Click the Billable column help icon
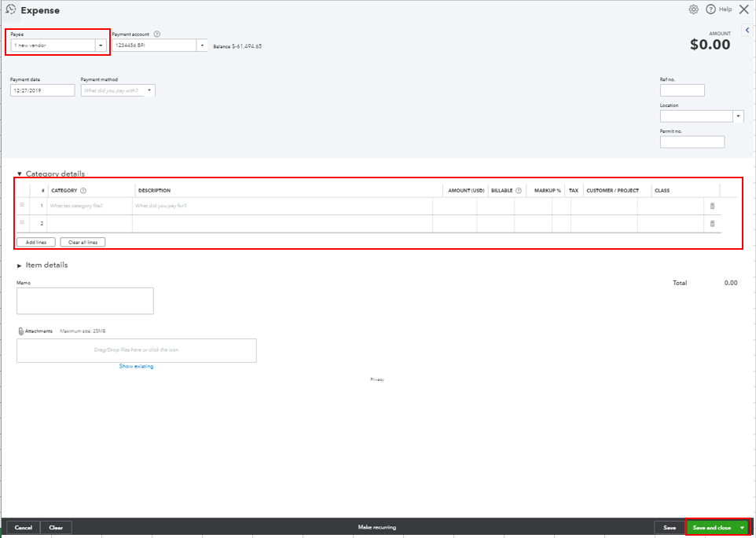756x538 pixels. pos(519,191)
